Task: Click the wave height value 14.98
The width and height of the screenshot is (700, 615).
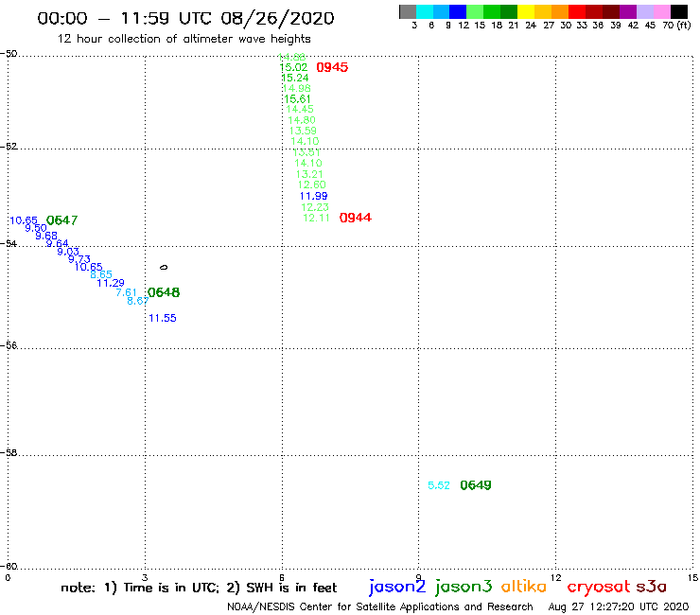Action: tap(297, 88)
